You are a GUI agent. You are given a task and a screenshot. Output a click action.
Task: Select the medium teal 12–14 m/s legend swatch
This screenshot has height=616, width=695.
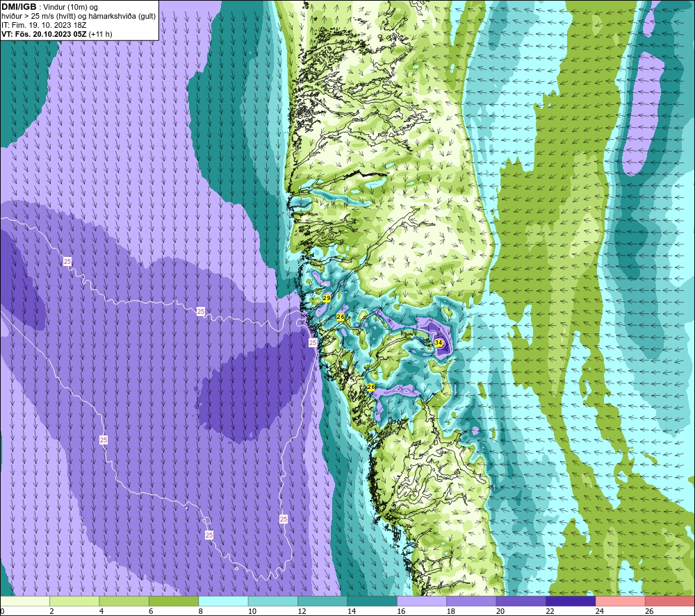[x=322, y=601]
